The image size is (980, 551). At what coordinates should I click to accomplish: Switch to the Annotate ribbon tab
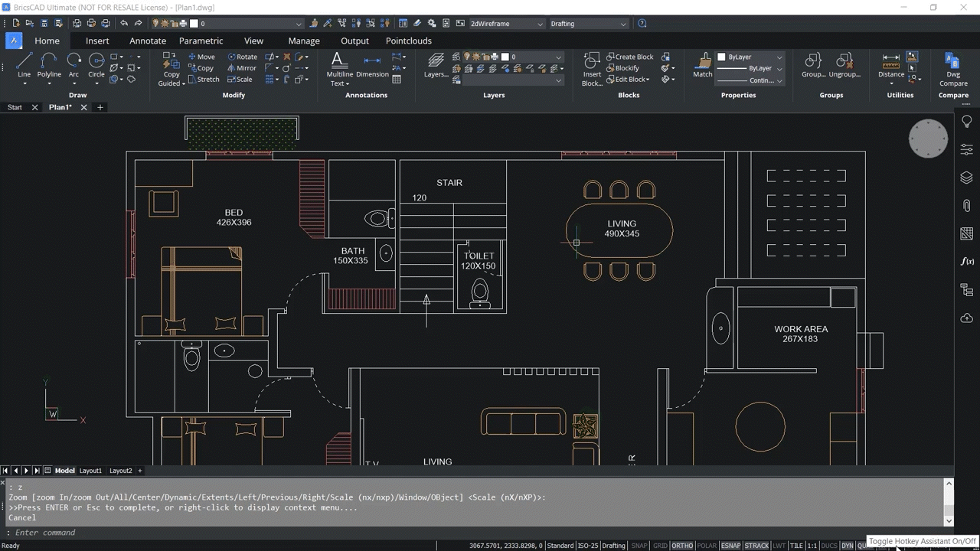[147, 41]
